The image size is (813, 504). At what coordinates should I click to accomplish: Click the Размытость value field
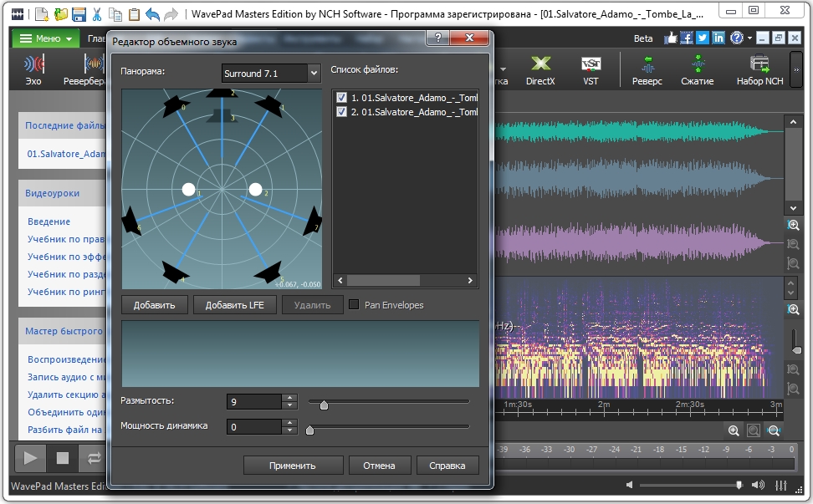pos(254,401)
